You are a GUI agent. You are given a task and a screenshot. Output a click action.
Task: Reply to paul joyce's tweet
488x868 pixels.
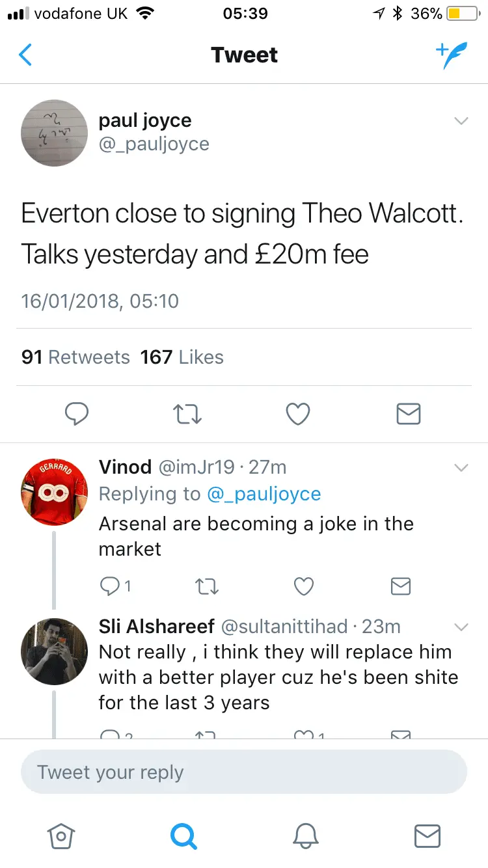tap(77, 413)
